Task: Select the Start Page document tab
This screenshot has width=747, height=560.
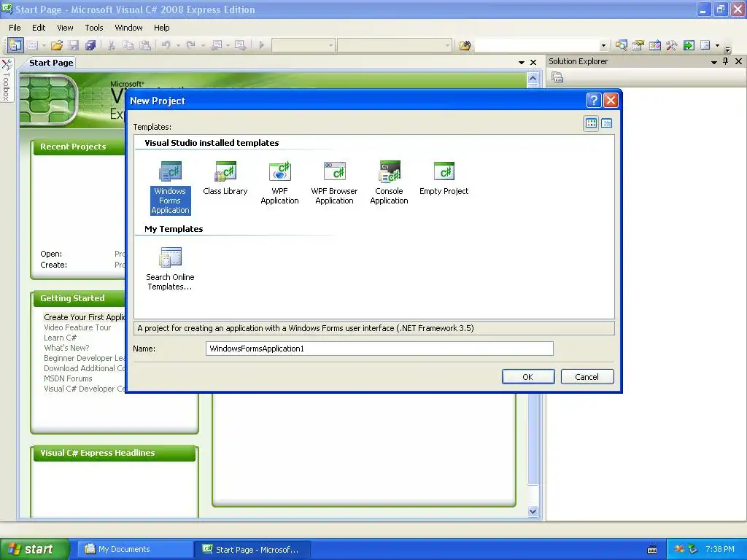Action: [51, 63]
